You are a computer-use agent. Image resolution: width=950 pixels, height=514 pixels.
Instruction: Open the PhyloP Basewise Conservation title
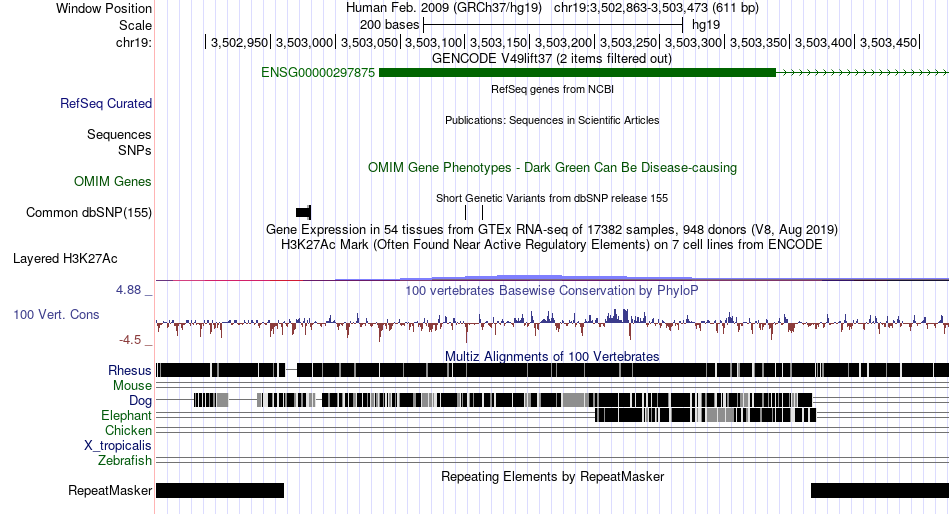(552, 291)
